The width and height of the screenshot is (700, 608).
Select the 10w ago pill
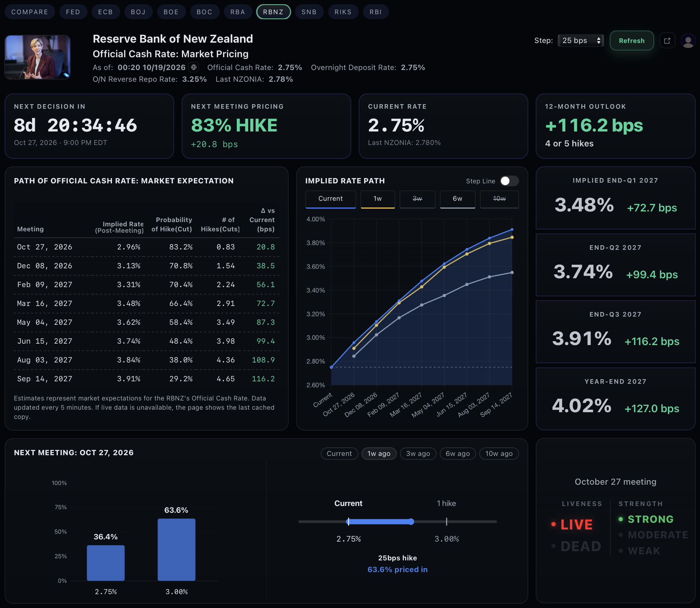(x=499, y=453)
